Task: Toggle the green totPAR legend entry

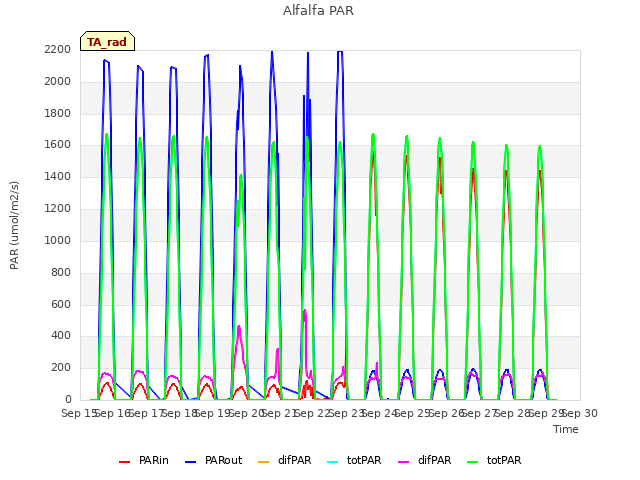Action: pos(494,460)
